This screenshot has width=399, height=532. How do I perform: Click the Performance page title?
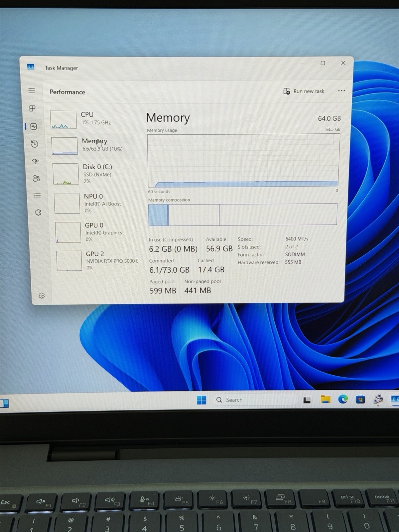point(67,92)
